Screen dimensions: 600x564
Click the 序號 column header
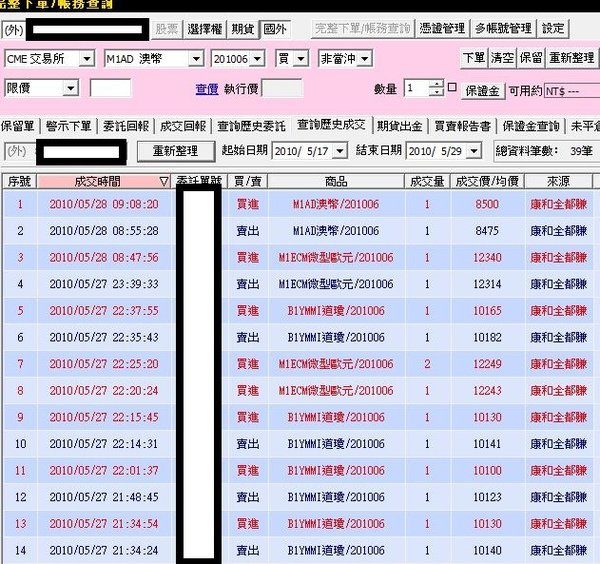(x=19, y=181)
